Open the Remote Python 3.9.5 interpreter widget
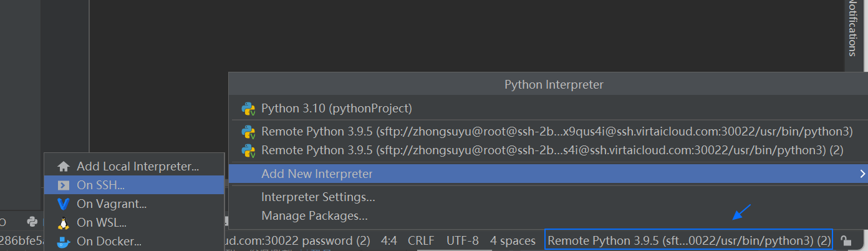Image resolution: width=868 pixels, height=251 pixels. point(688,240)
